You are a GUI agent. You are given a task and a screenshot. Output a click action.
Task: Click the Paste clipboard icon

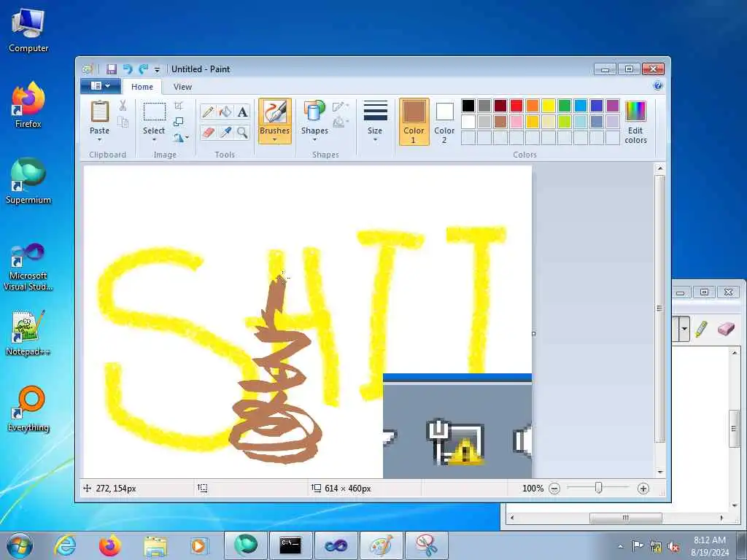[x=99, y=112]
